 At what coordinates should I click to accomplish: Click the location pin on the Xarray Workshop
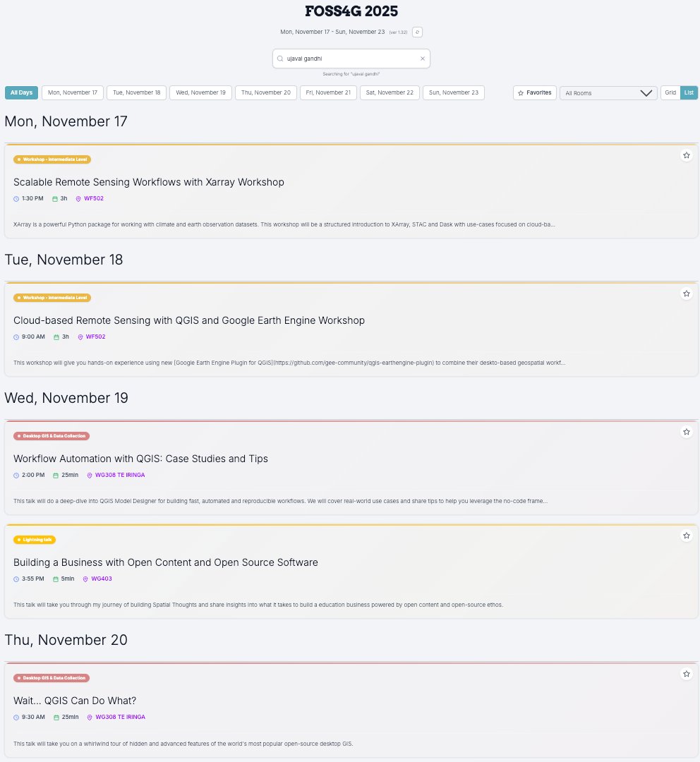78,199
